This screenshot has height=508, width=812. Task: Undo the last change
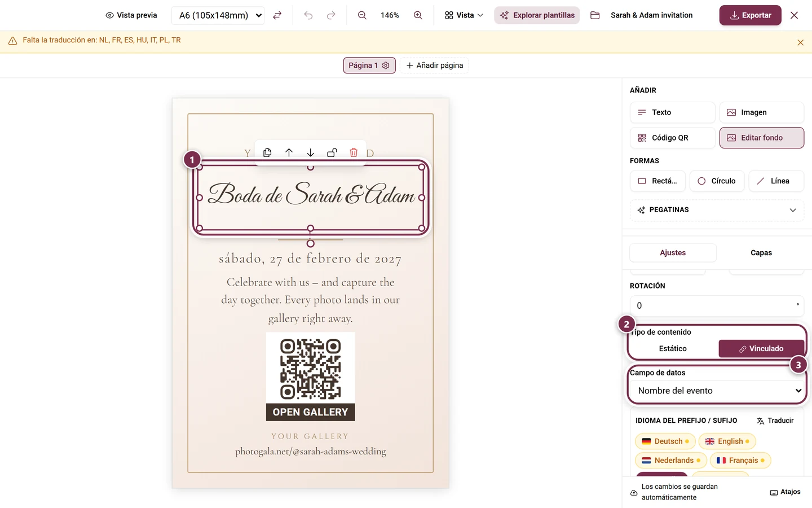[308, 15]
